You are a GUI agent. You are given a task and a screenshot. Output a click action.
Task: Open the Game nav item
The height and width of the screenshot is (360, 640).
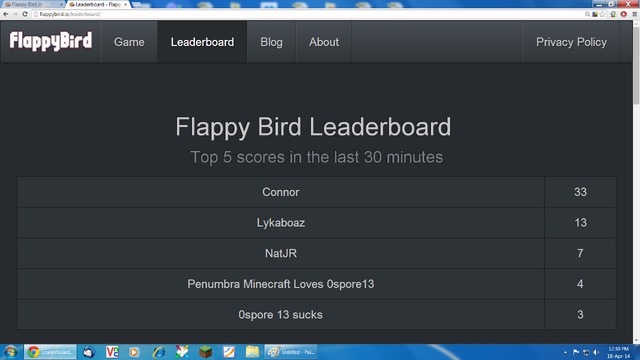tap(129, 42)
